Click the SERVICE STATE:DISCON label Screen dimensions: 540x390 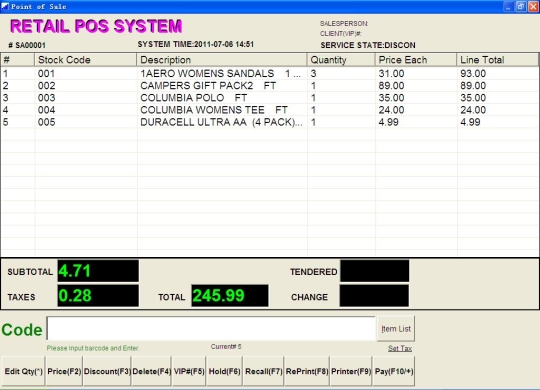coord(368,45)
